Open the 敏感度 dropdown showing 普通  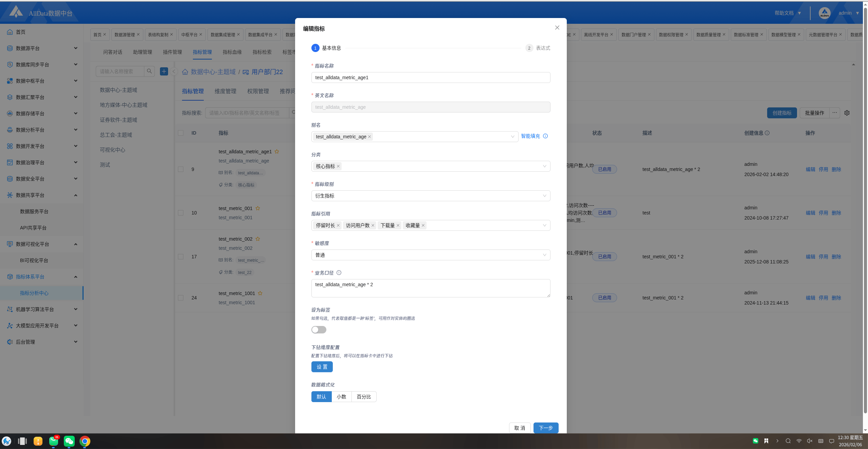click(430, 255)
